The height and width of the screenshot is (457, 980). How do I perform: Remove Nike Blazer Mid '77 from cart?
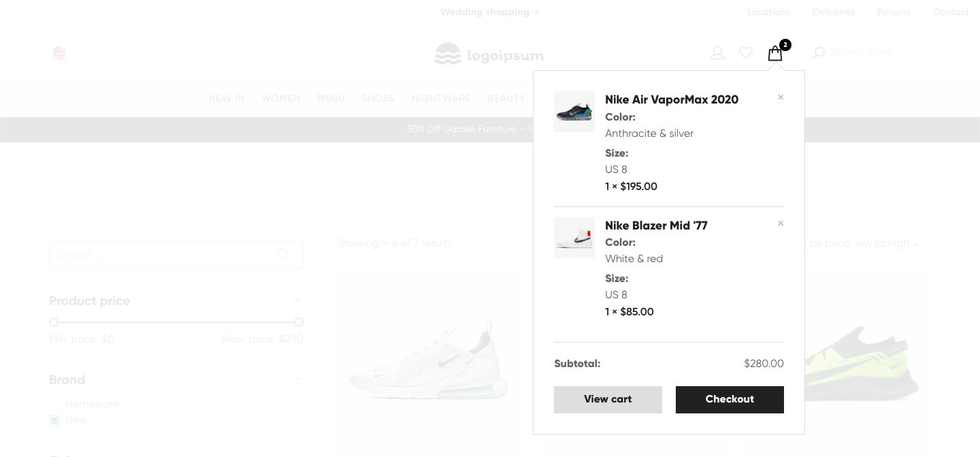[x=781, y=223]
